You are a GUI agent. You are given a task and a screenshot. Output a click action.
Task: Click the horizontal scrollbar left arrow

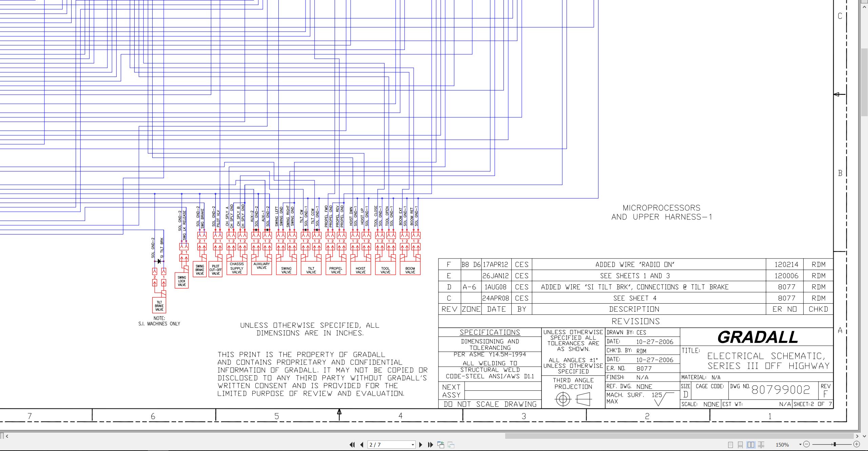coord(7,436)
